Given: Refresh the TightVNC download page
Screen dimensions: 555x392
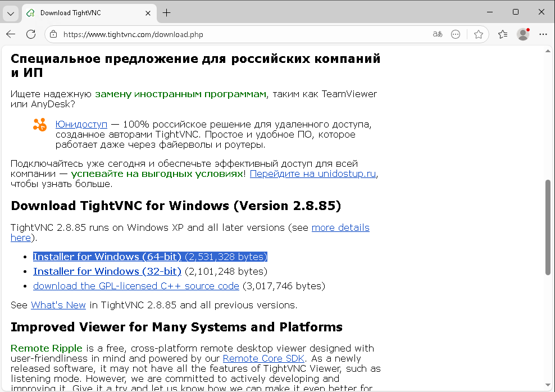Looking at the screenshot, I should pos(31,34).
